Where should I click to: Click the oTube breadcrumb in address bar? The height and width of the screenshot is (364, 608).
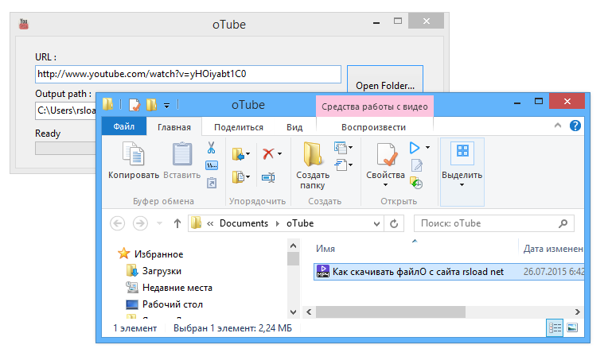tap(300, 223)
